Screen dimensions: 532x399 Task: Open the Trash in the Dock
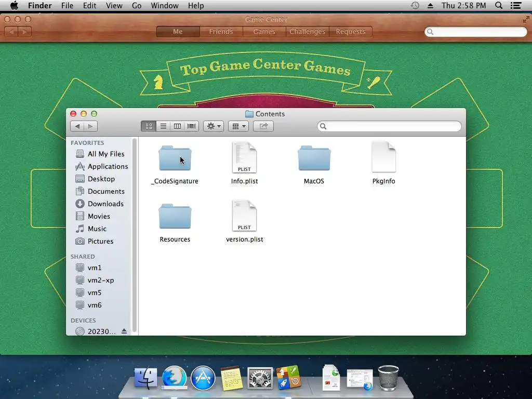point(388,378)
